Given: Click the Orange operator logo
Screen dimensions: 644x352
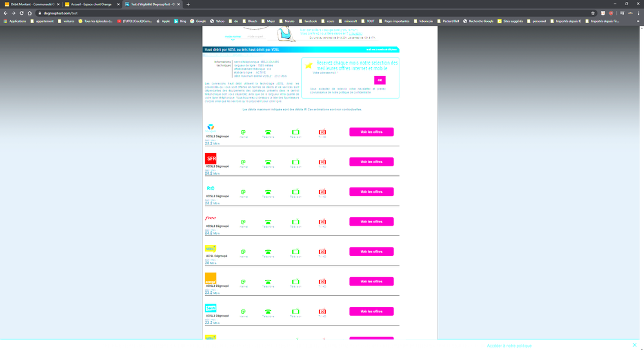Looking at the screenshot, I should pos(210,278).
